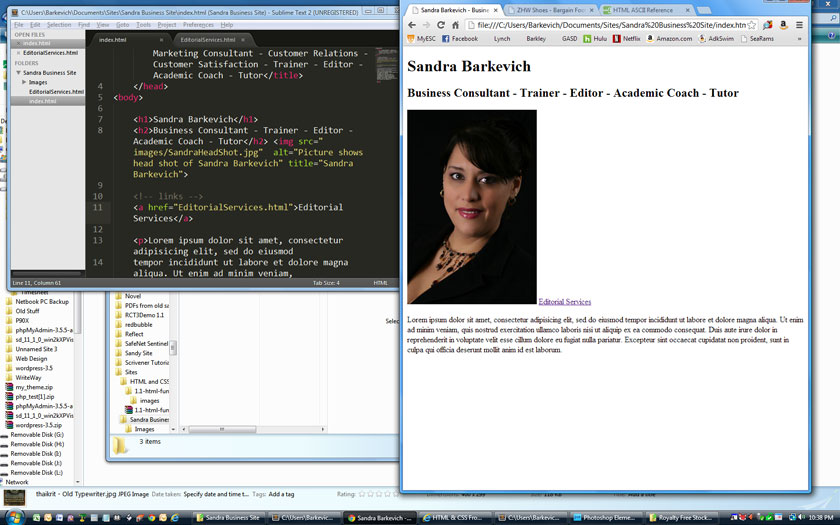
Task: Select EditorialServices.html under Folders
Action: [x=56, y=92]
